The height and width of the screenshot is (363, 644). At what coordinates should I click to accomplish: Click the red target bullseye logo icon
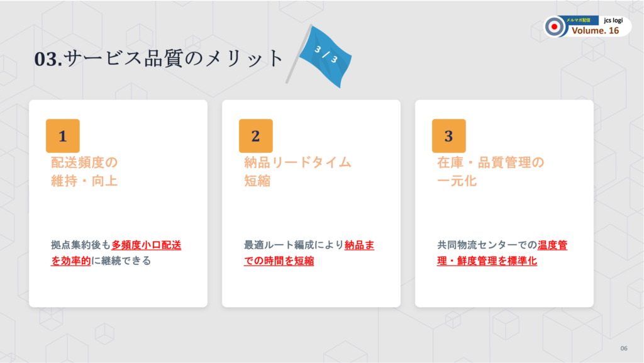tap(555, 26)
